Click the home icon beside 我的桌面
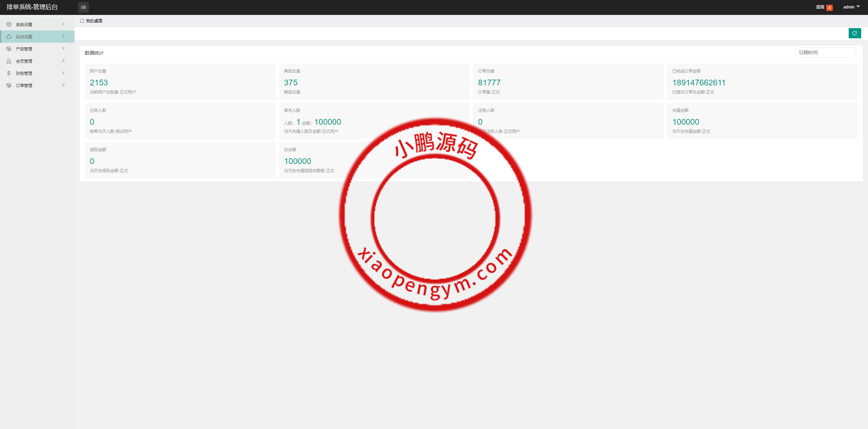 tap(82, 21)
